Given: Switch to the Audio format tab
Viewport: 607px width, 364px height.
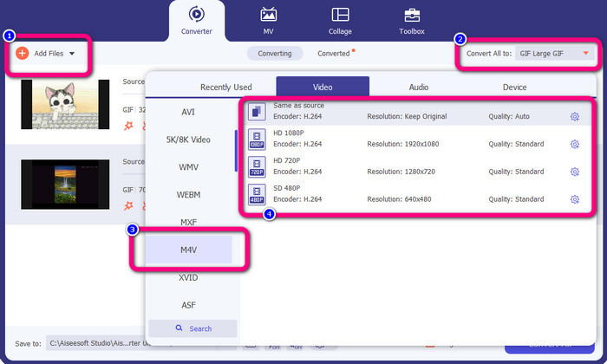Looking at the screenshot, I should (x=419, y=87).
